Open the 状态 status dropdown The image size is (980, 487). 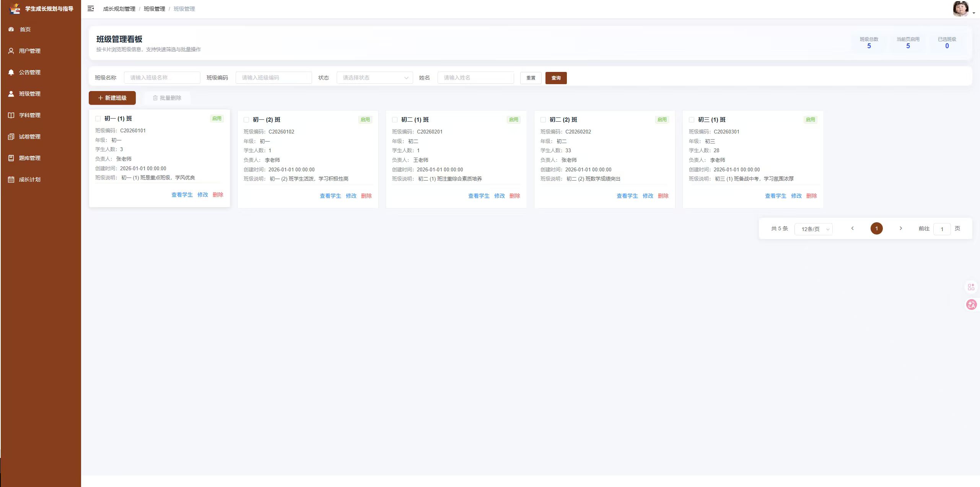374,78
